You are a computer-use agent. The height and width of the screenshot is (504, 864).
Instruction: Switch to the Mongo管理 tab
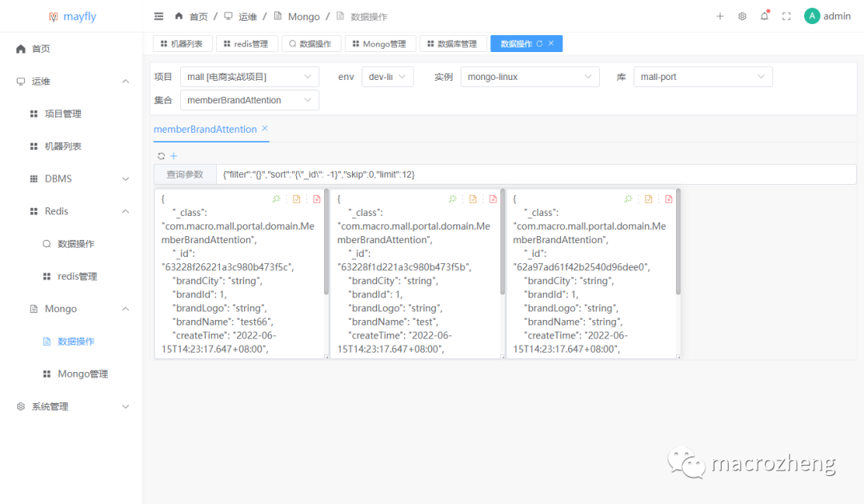point(380,43)
